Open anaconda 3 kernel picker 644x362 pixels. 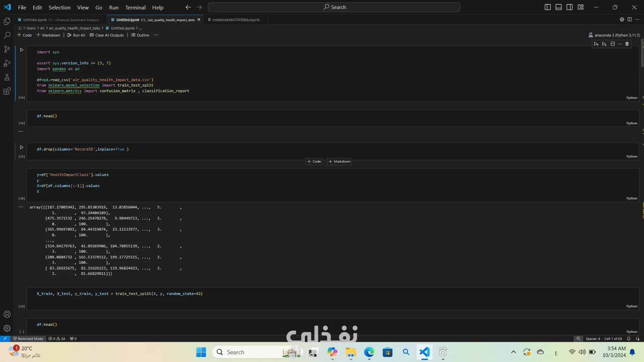[x=614, y=35]
